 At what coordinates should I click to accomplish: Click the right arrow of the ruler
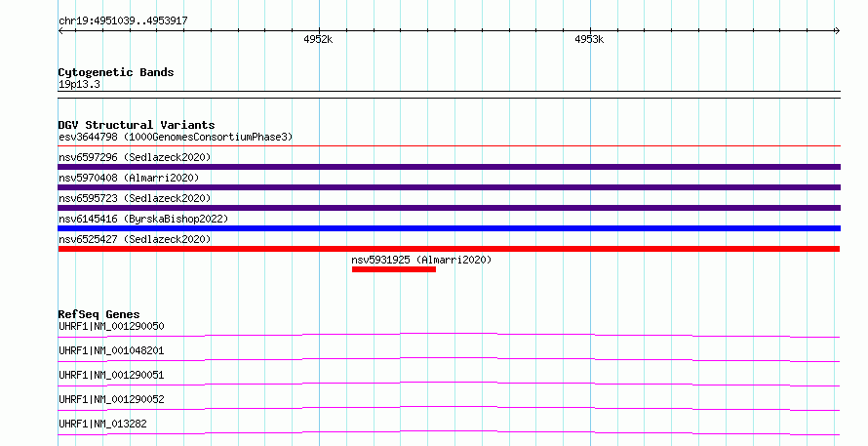point(838,31)
